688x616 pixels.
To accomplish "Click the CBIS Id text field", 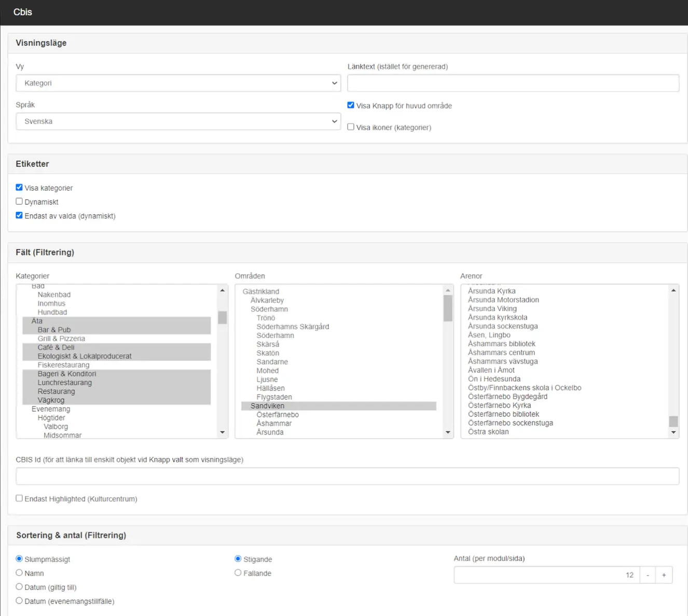I will [347, 476].
